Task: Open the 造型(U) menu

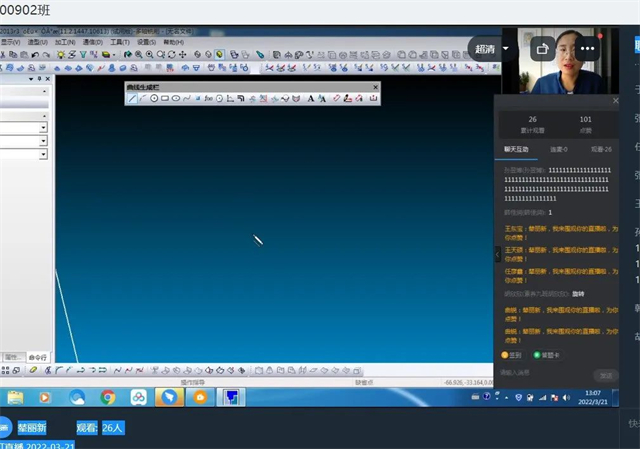Action: point(38,42)
